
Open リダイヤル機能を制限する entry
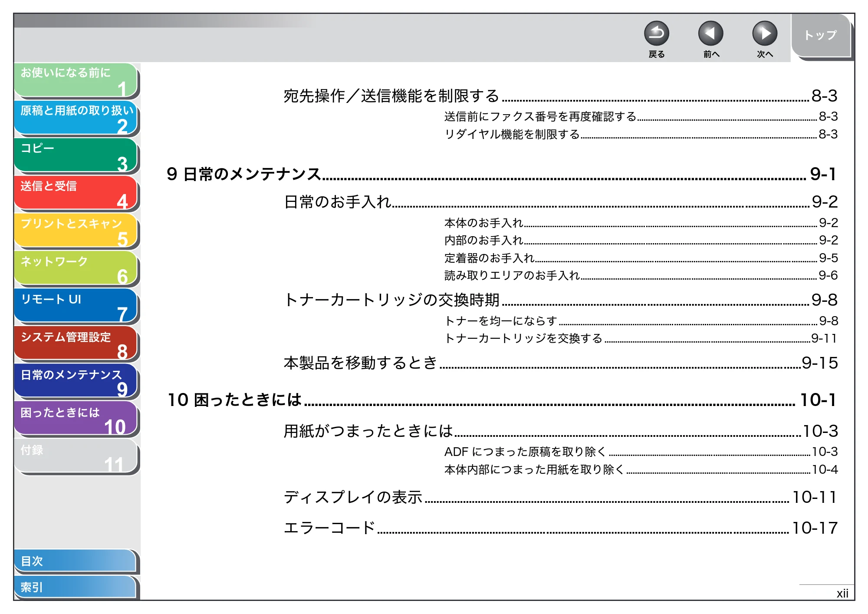click(x=641, y=134)
